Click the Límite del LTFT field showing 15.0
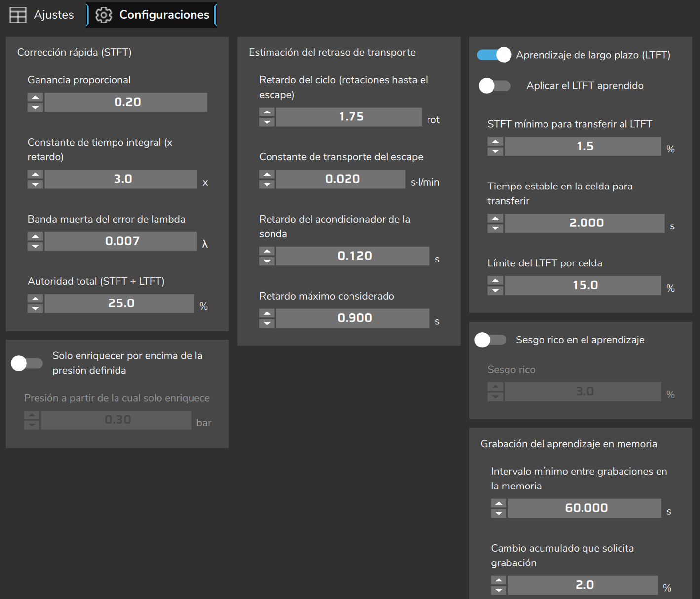 (583, 286)
